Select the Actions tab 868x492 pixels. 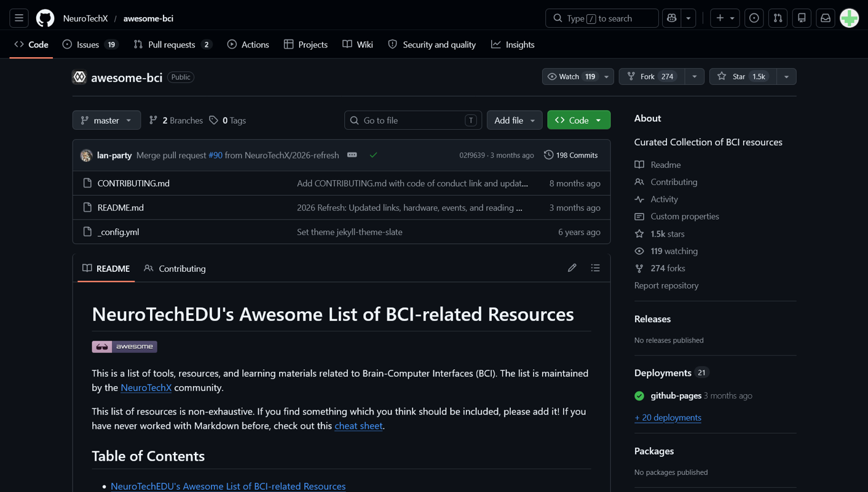point(248,44)
